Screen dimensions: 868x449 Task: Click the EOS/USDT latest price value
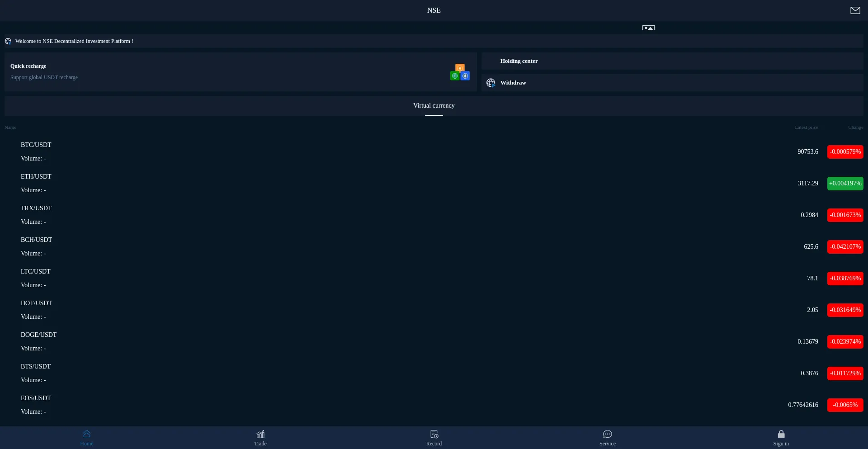803,405
